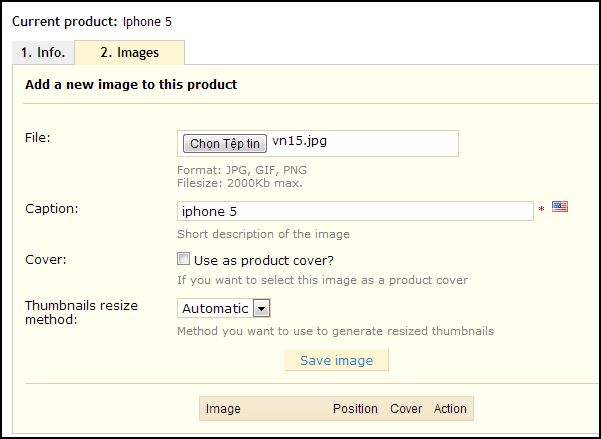The height and width of the screenshot is (439, 601).
Task: Click the Action column header
Action: [x=450, y=408]
